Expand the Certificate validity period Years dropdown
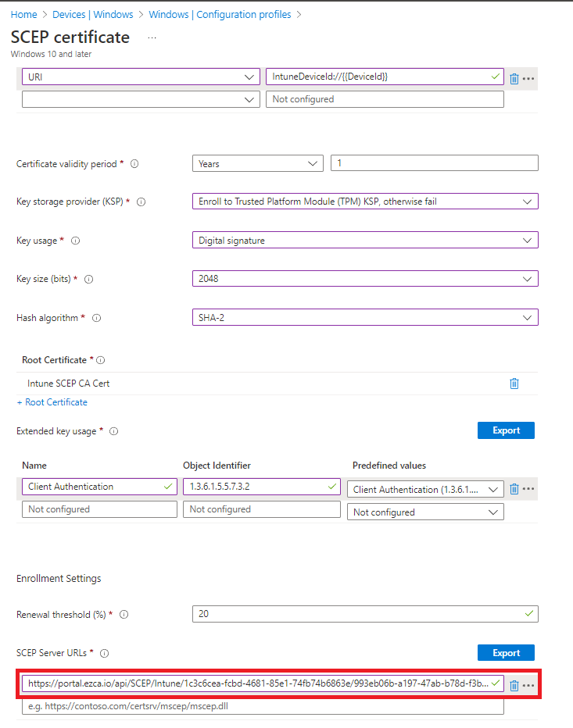The width and height of the screenshot is (573, 728). click(257, 164)
